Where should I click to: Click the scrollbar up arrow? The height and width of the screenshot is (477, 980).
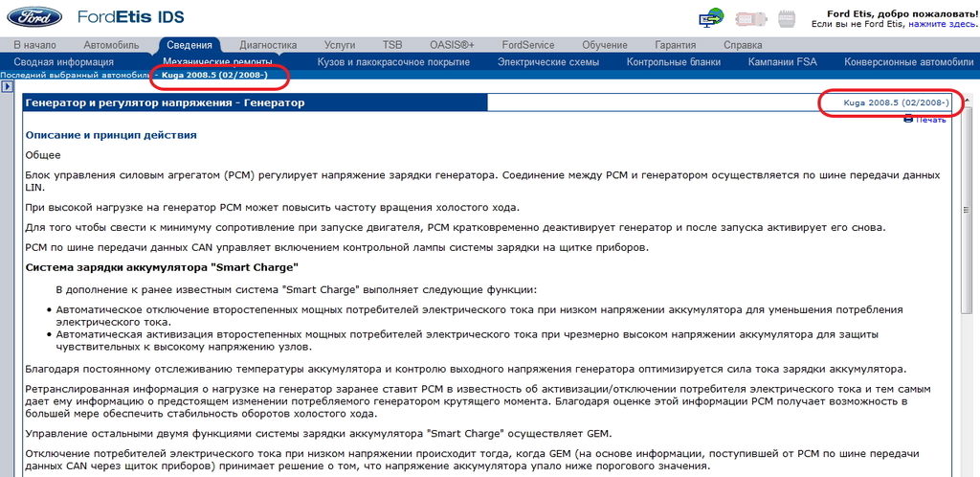(967, 100)
